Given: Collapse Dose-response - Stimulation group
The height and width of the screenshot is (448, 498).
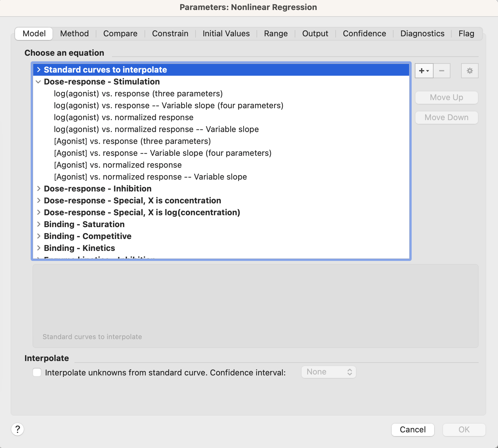Looking at the screenshot, I should pyautogui.click(x=38, y=82).
